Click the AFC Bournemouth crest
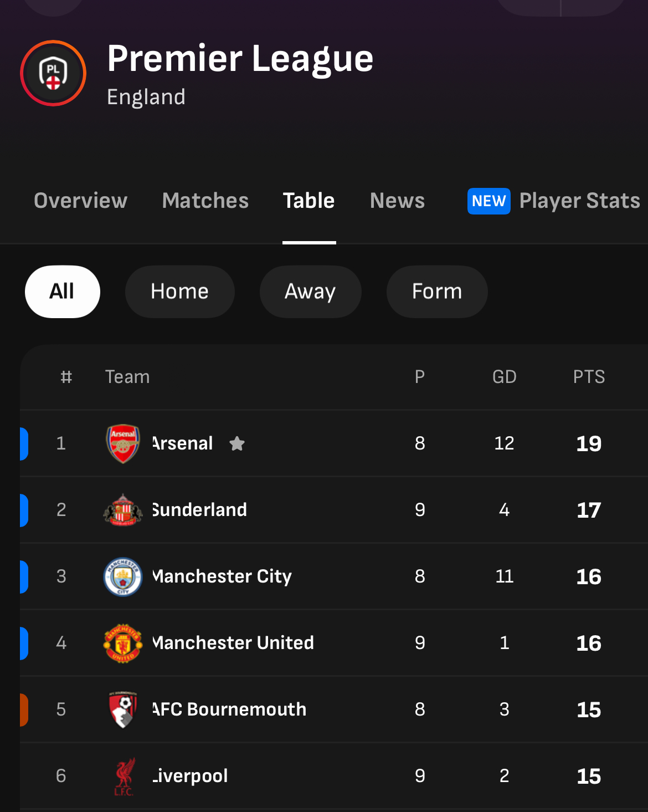This screenshot has height=812, width=648. pyautogui.click(x=123, y=709)
